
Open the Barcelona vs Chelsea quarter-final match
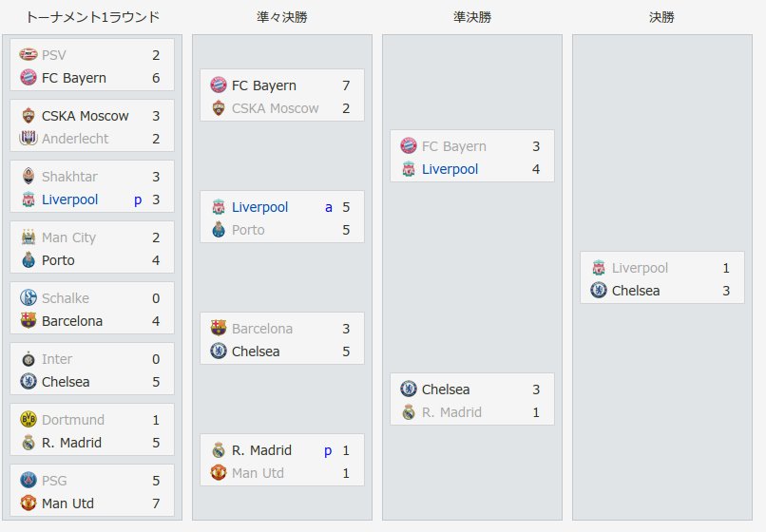tap(282, 338)
